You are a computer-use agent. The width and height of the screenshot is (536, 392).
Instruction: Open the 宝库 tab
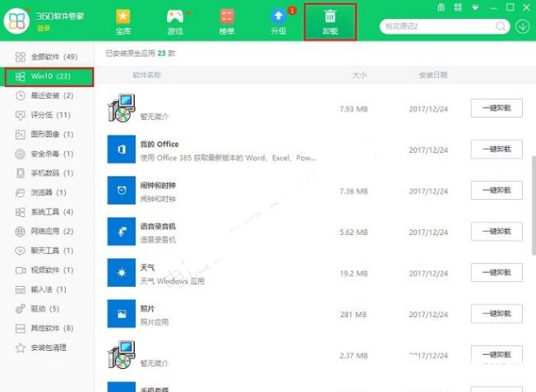(123, 22)
